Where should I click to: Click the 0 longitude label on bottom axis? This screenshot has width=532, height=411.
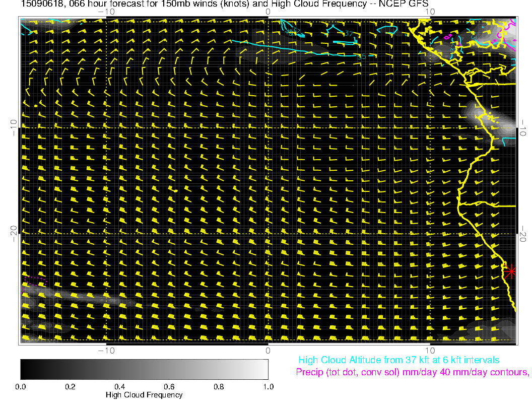coord(268,350)
